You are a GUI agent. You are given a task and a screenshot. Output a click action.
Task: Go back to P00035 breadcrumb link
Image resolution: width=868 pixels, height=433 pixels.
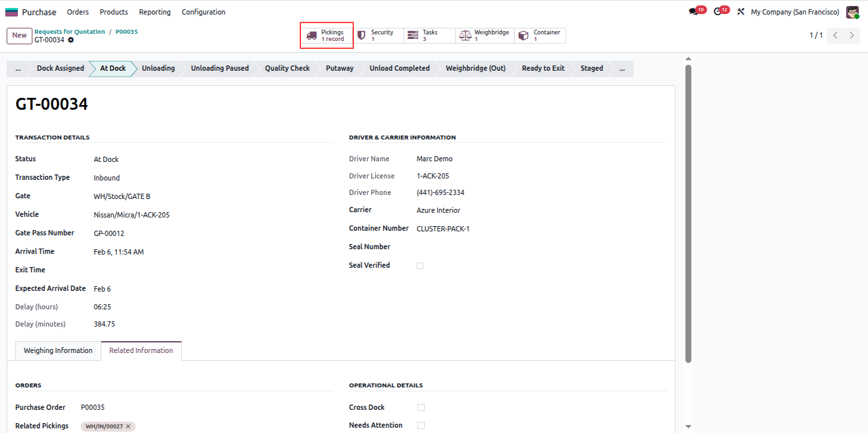point(126,32)
